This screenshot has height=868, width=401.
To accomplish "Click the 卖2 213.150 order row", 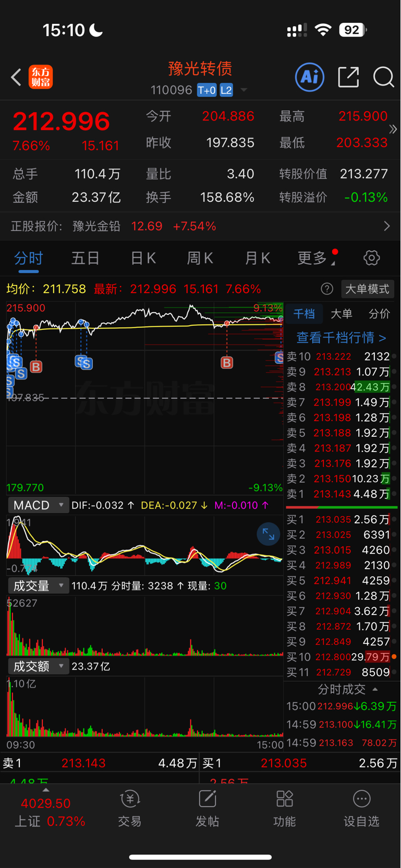I will [x=342, y=479].
